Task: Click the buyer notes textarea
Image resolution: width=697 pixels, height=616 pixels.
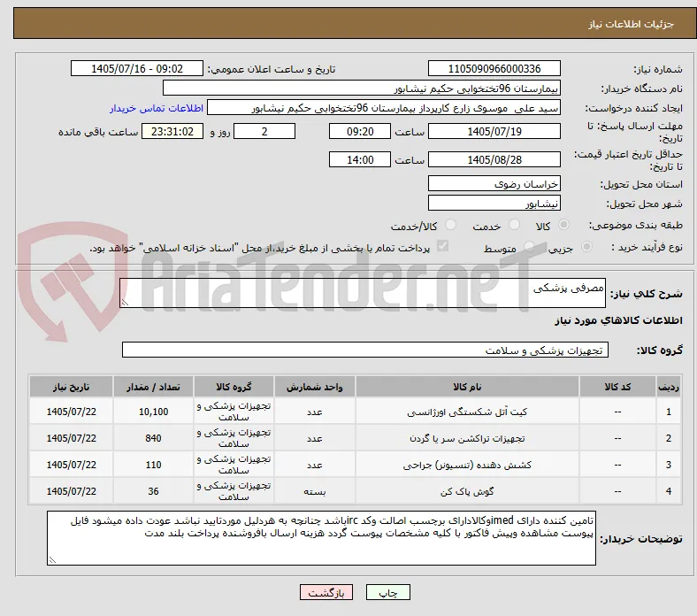Action: pyautogui.click(x=321, y=538)
